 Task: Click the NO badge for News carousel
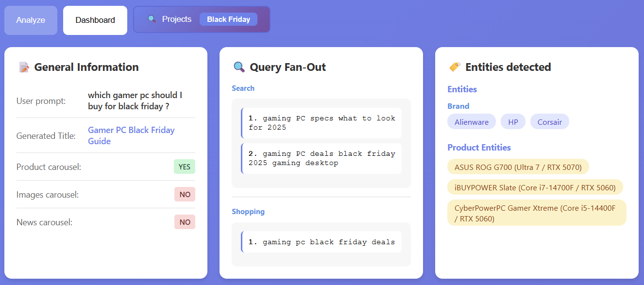[x=185, y=222]
